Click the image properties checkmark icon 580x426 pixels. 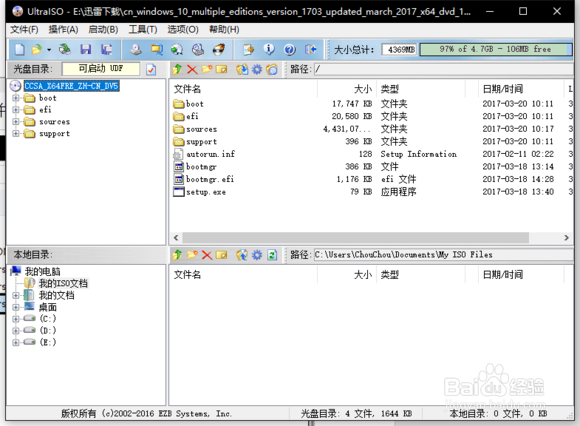(151, 69)
